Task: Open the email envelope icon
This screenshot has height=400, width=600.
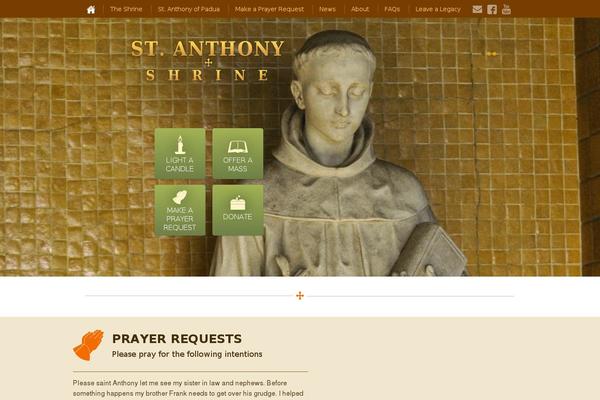Action: click(477, 9)
